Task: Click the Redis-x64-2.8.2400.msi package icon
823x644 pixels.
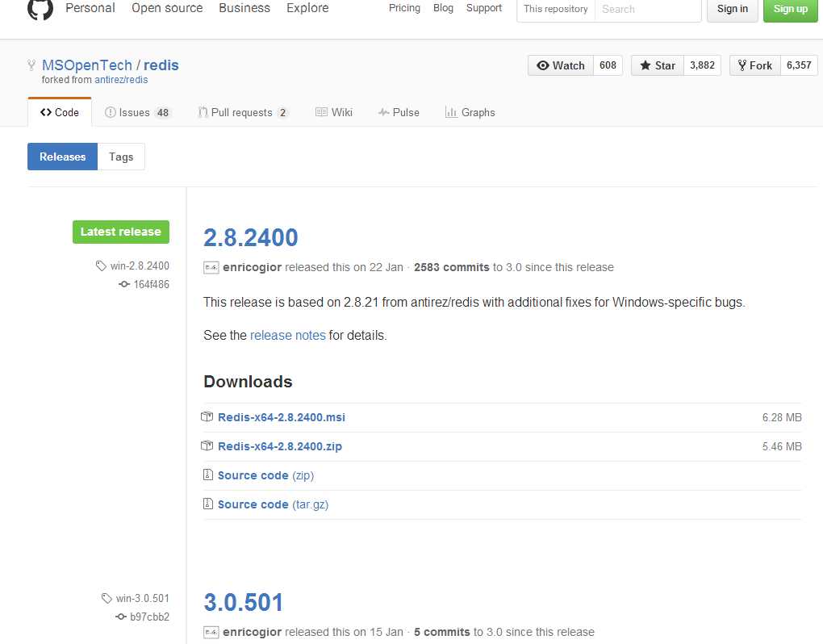Action: click(207, 416)
